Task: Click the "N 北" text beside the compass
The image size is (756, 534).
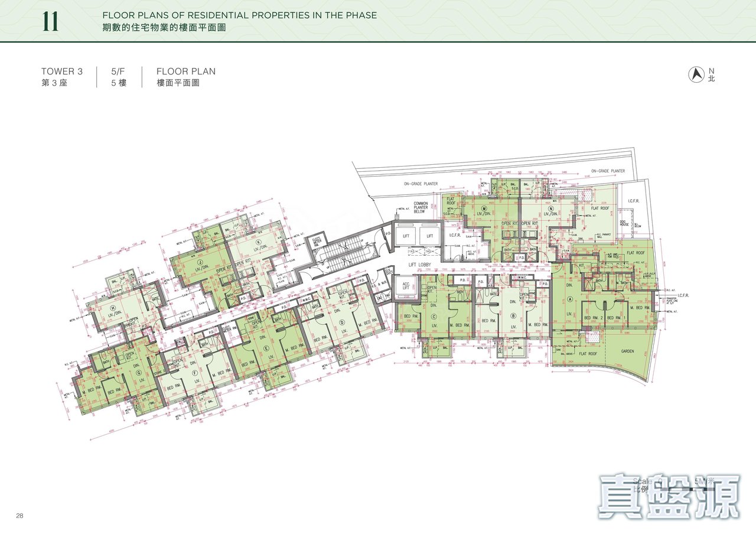Action: (x=712, y=74)
